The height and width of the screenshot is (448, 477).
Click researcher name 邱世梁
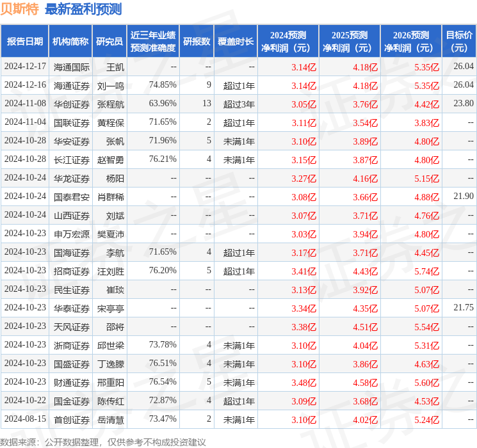111,346
